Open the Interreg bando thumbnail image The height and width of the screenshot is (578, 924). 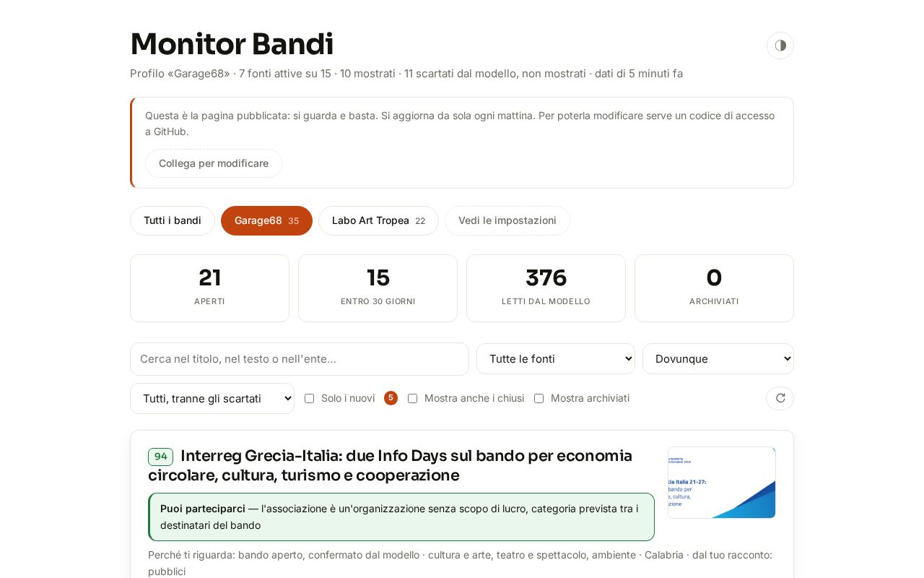click(722, 483)
